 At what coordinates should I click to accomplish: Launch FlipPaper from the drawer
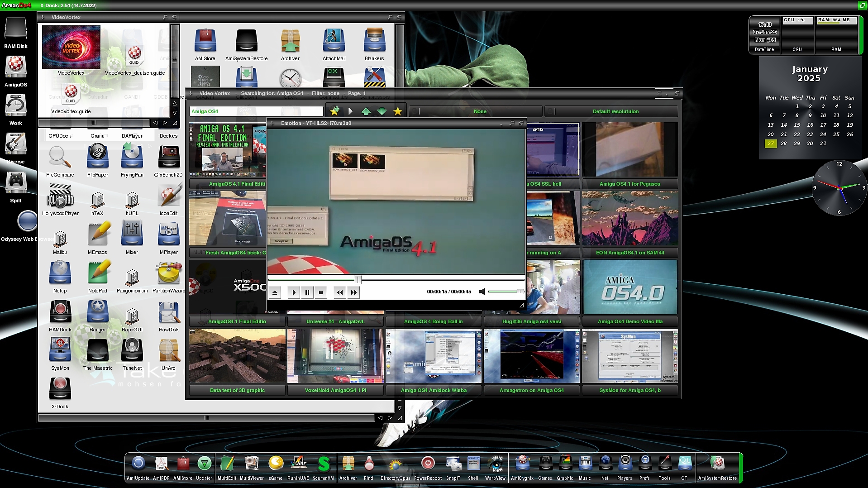(97, 156)
